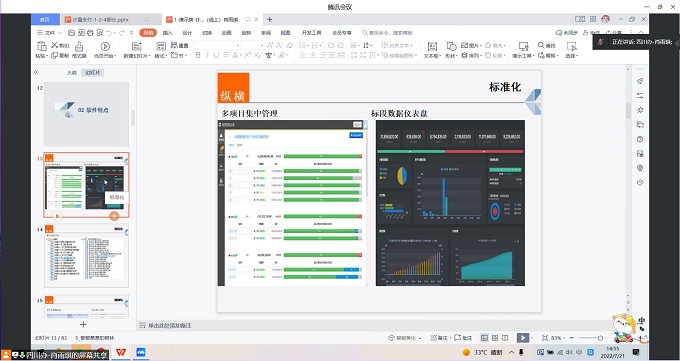The image size is (680, 361).
Task: Start slideshow from status bar play button
Action: [523, 338]
